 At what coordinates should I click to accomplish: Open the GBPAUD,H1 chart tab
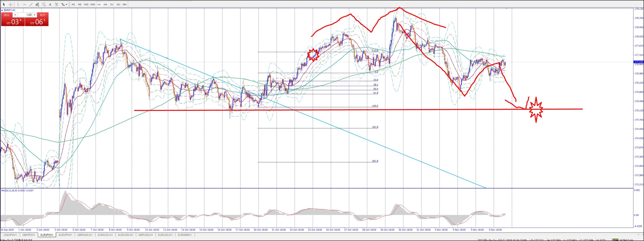pyautogui.click(x=85, y=235)
